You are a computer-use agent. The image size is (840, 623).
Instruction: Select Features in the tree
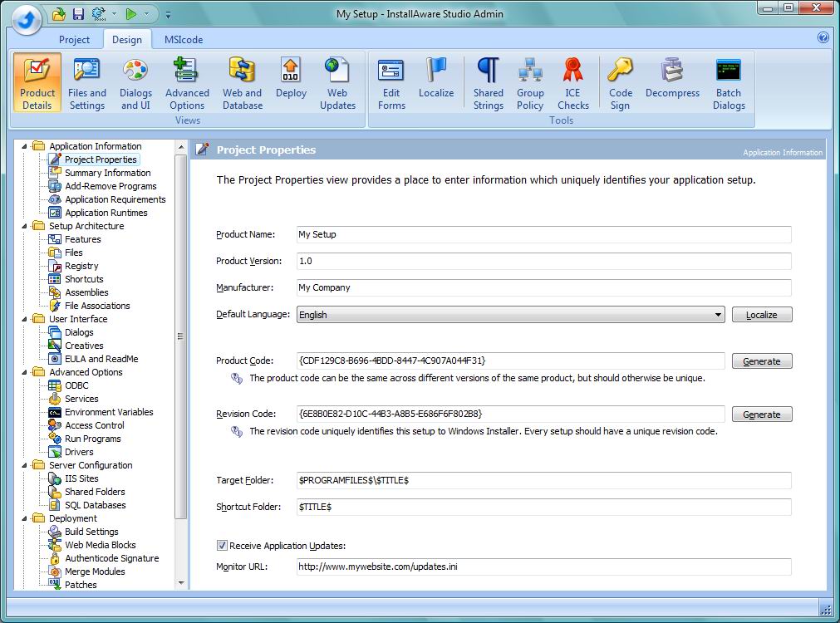coord(82,239)
